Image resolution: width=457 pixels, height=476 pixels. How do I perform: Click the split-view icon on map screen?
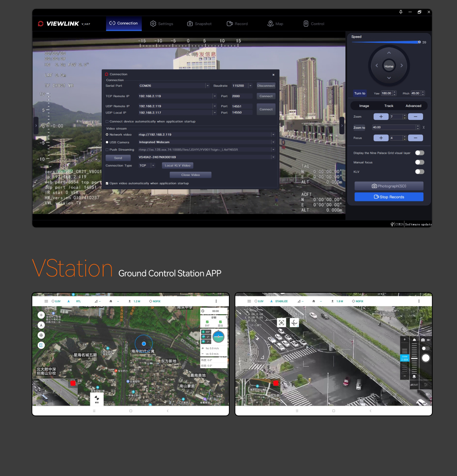tap(41, 345)
